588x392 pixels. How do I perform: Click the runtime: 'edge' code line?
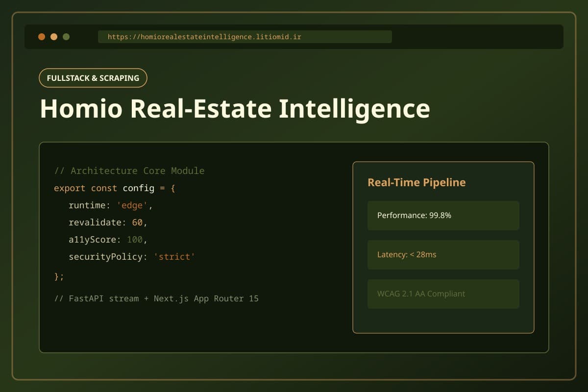tap(111, 205)
